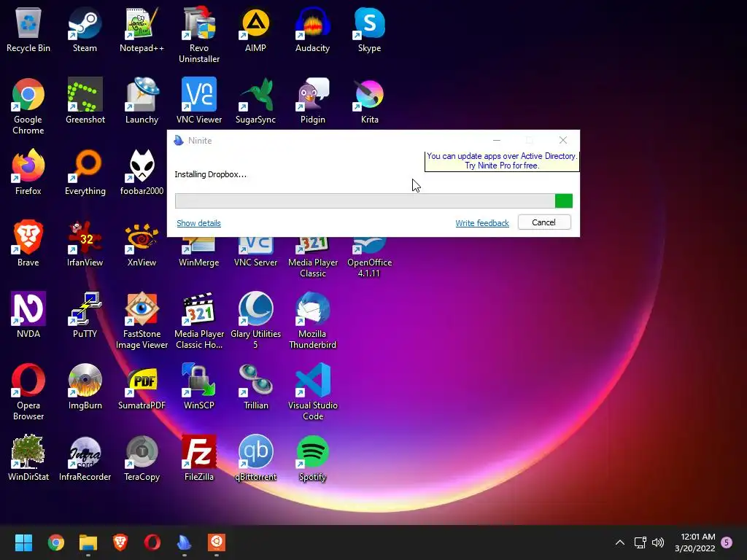Screen dimensions: 747x560
Task: Select the VNC Viewer desktop icon
Action: pos(198,101)
